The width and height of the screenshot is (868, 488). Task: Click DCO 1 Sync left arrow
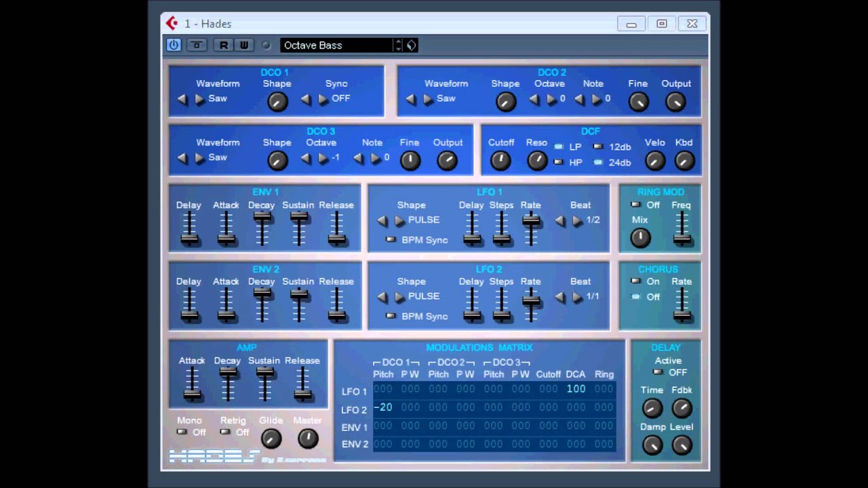click(306, 99)
